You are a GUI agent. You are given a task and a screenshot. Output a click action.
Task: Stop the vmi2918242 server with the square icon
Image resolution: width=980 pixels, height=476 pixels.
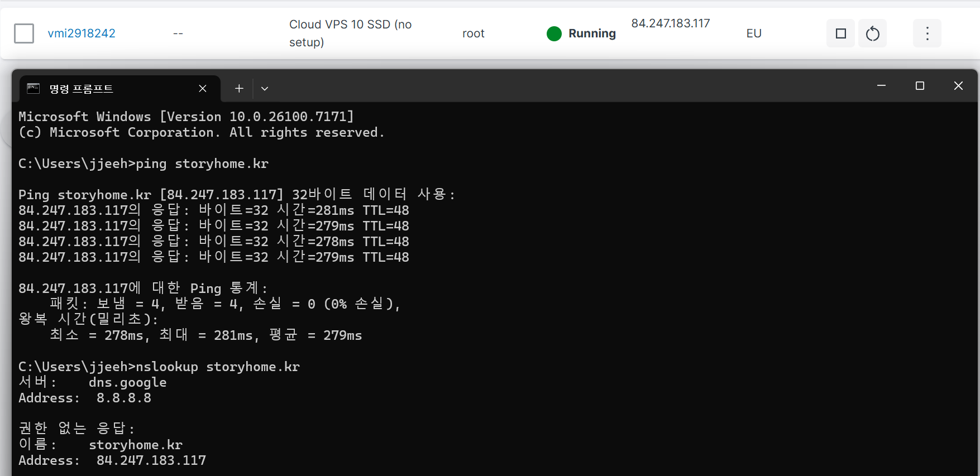(x=840, y=33)
